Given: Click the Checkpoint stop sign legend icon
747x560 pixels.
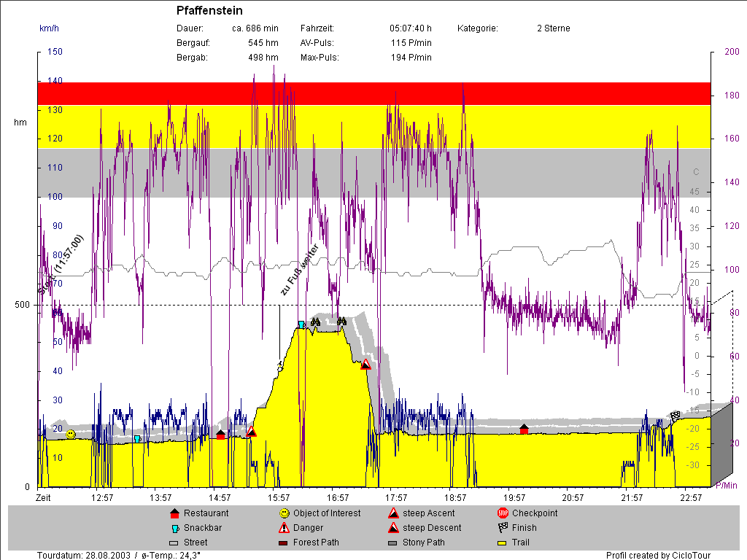Looking at the screenshot, I should point(503,513).
